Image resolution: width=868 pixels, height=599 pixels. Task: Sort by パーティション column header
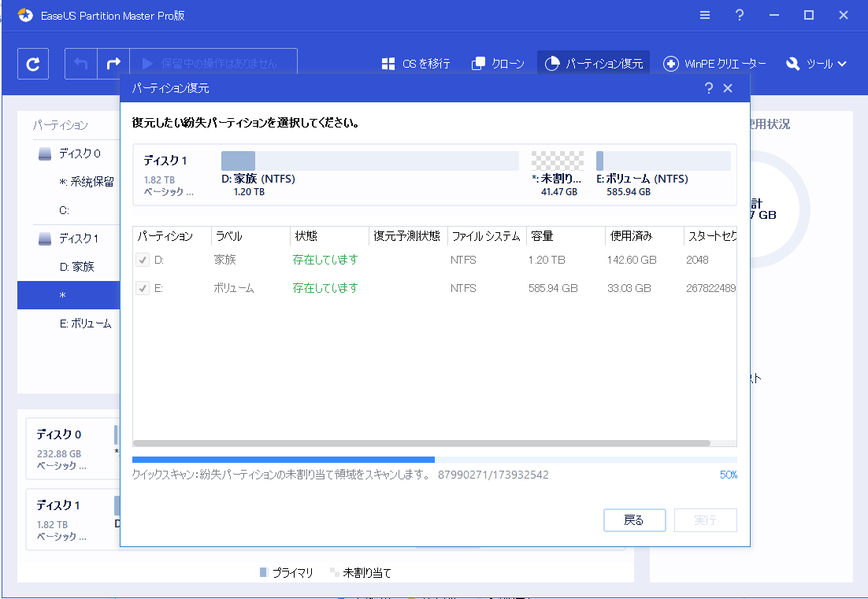click(x=172, y=236)
